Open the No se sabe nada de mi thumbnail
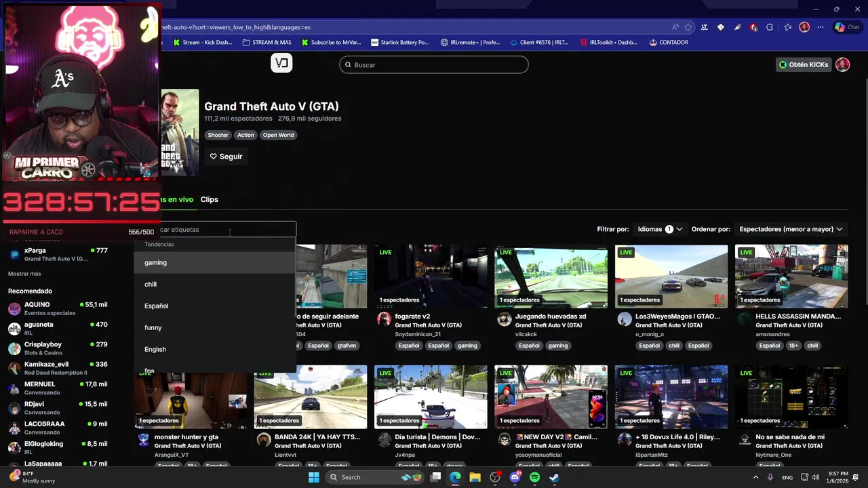This screenshot has width=868, height=488. tap(791, 397)
